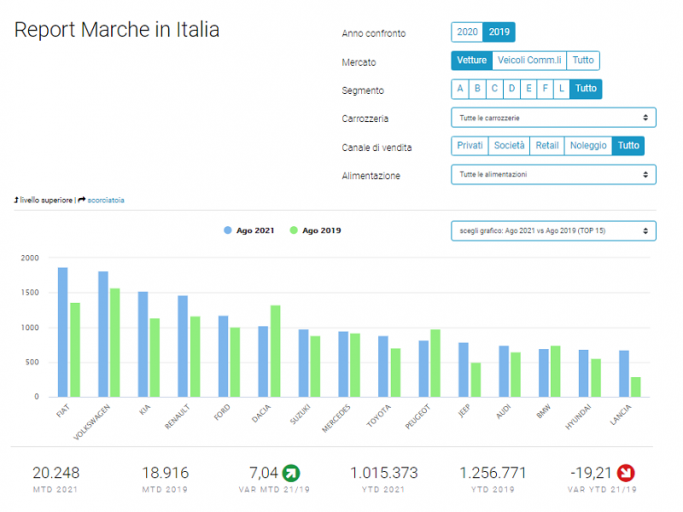683x512 pixels.
Task: Click the Report Marche in Italia title
Action: click(x=117, y=30)
